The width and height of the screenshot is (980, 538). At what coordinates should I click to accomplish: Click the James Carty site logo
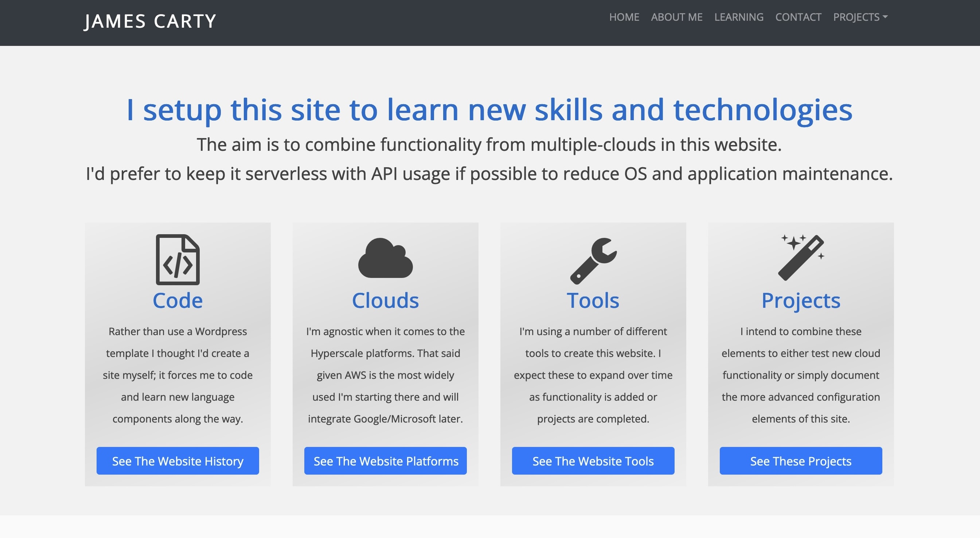[150, 21]
